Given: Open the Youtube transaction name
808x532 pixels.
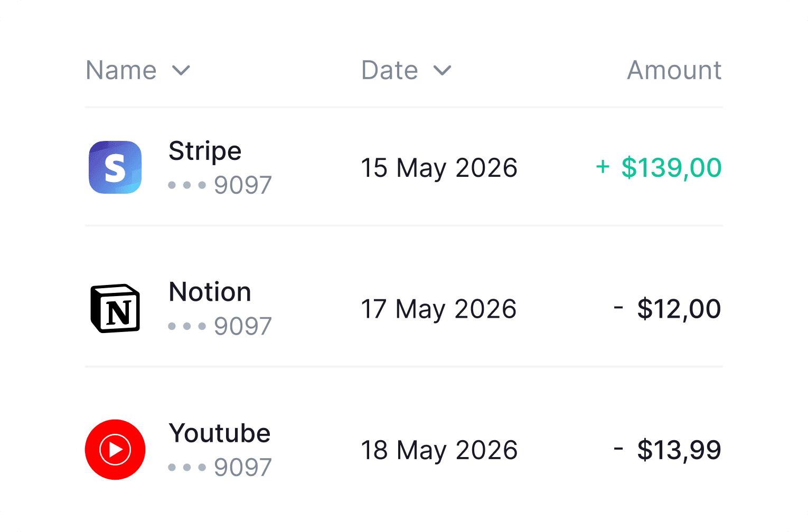Looking at the screenshot, I should tap(220, 433).
